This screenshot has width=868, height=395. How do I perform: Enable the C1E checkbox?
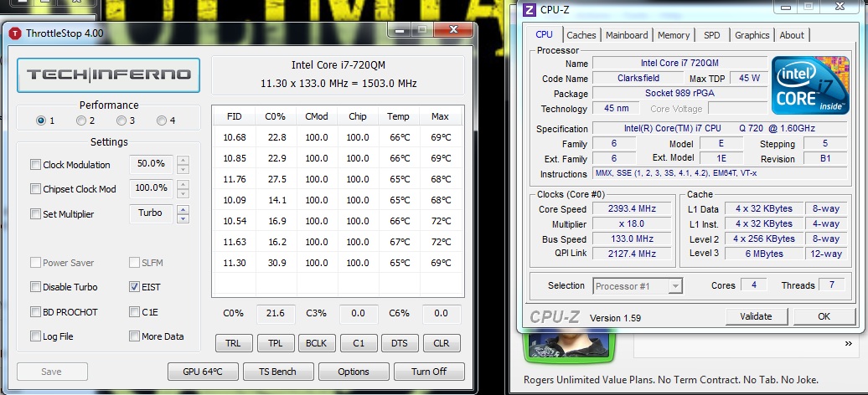(x=134, y=312)
